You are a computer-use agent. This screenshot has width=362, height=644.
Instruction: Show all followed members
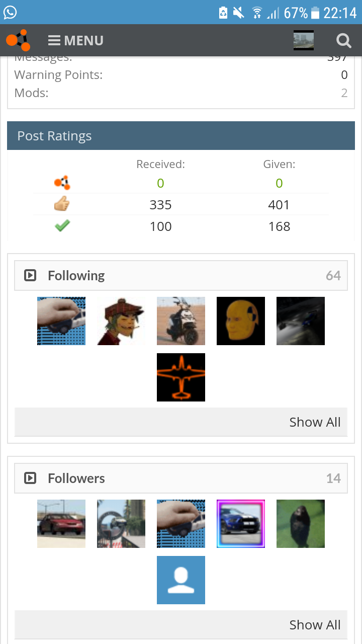(x=315, y=422)
